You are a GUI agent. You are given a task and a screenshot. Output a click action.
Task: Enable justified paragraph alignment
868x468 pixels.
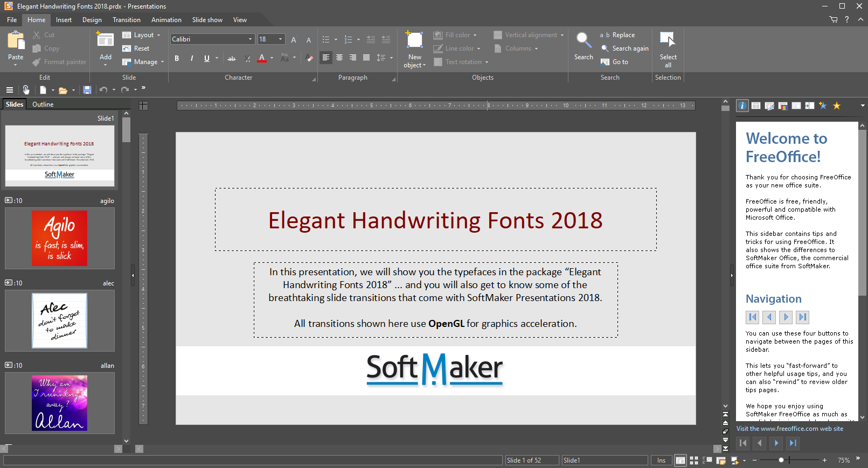point(366,58)
